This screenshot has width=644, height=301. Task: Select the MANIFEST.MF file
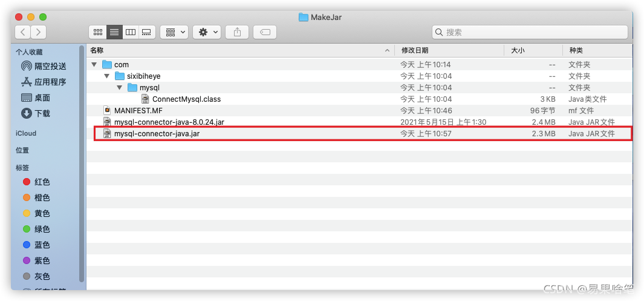click(138, 111)
